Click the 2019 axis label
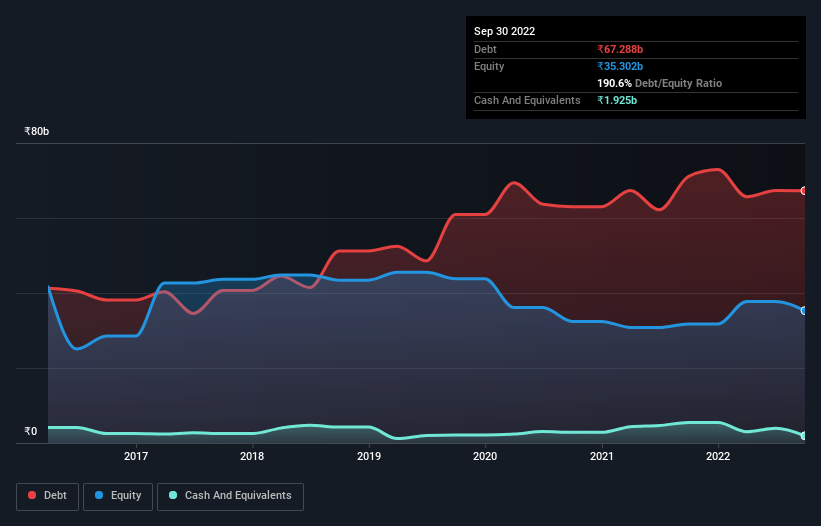821x526 pixels. tap(369, 456)
